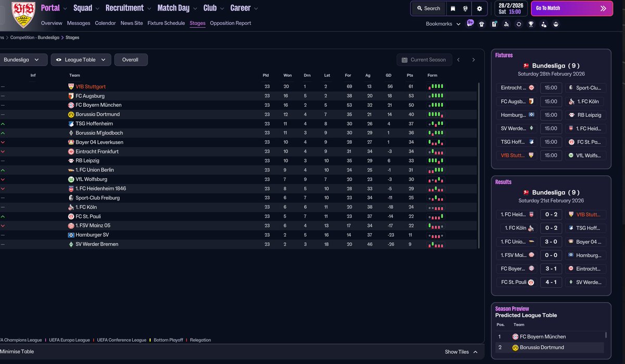Click Competition - Bundesliga breadcrumb link
This screenshot has height=364, width=625.
34,38
